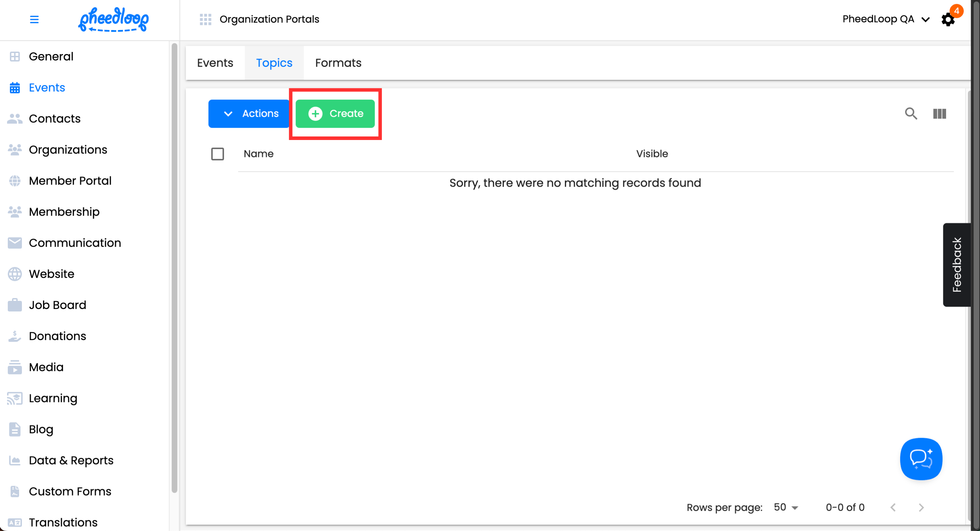Click the green Create button
The width and height of the screenshot is (980, 531).
tap(335, 113)
